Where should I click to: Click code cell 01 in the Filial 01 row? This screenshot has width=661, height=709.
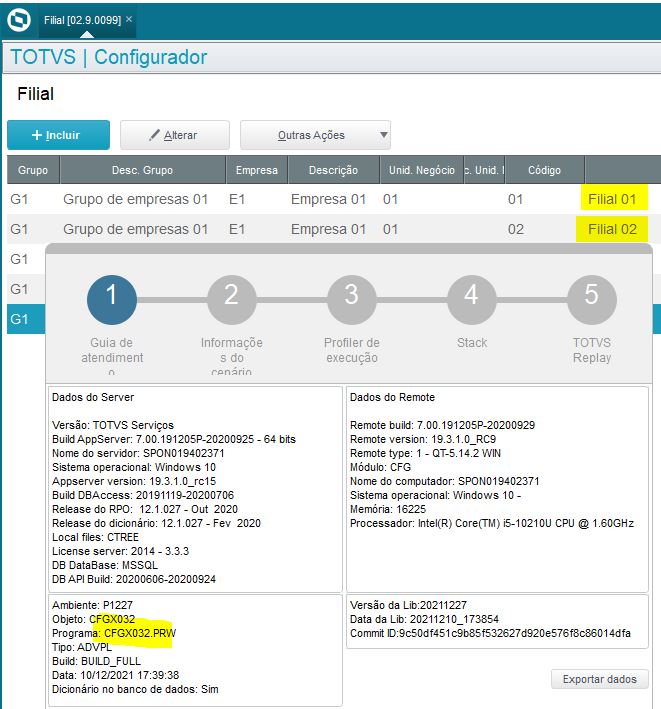[515, 199]
